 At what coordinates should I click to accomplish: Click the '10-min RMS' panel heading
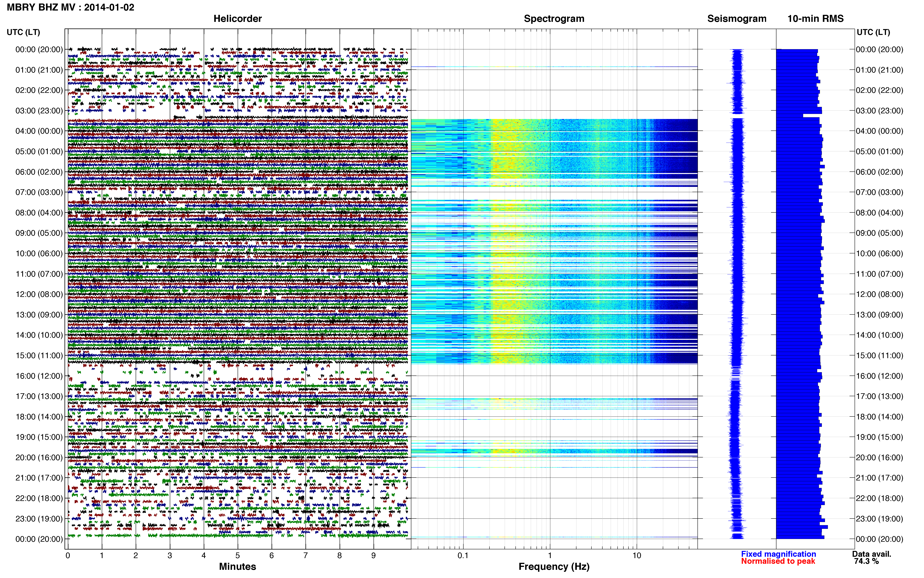(x=816, y=18)
